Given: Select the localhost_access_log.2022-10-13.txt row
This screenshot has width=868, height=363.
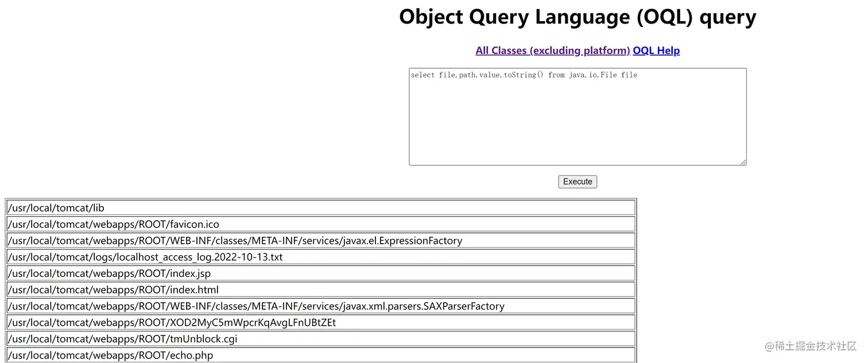Looking at the screenshot, I should pyautogui.click(x=321, y=257).
